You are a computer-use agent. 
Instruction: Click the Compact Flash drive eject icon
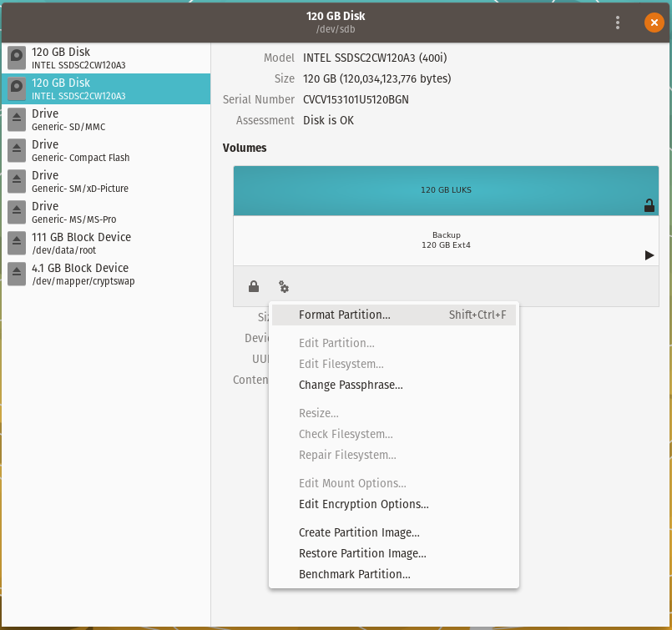coord(17,150)
